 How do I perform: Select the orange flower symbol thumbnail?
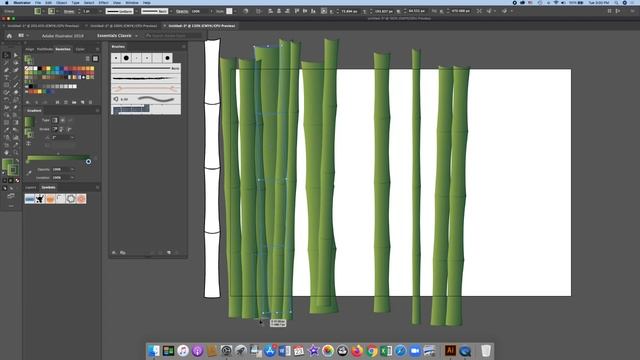click(50, 199)
